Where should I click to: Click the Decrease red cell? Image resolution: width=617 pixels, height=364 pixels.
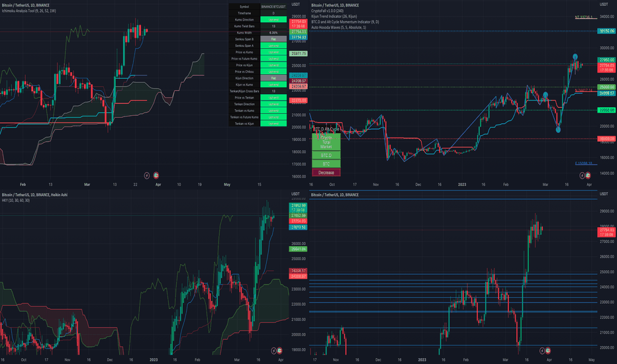tap(326, 172)
